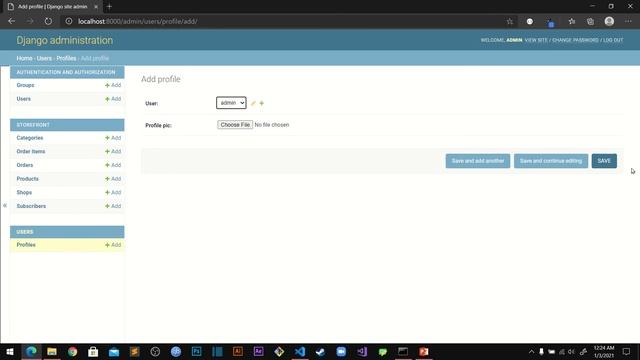
Task: Go to Users in the breadcrumb
Action: 44,58
